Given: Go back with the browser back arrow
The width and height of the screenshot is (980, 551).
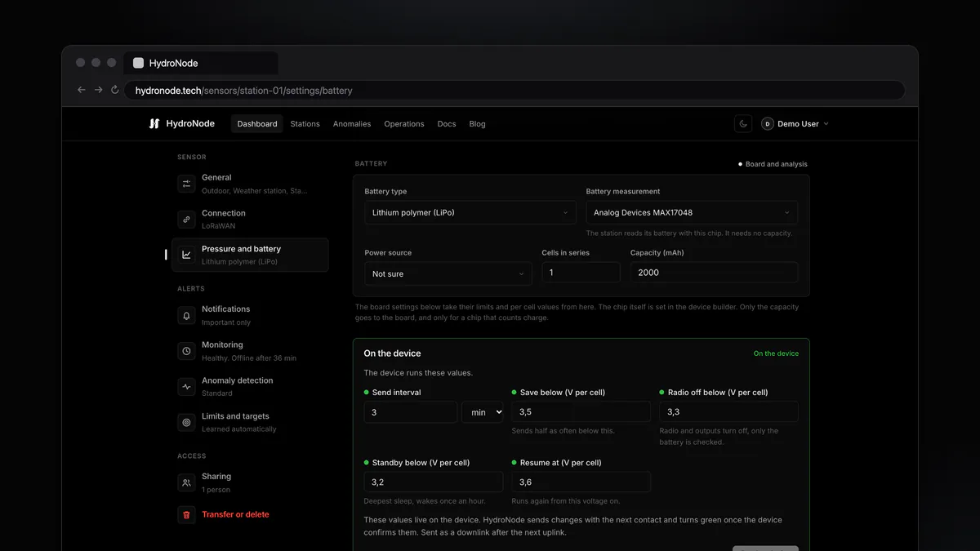Looking at the screenshot, I should coord(81,90).
